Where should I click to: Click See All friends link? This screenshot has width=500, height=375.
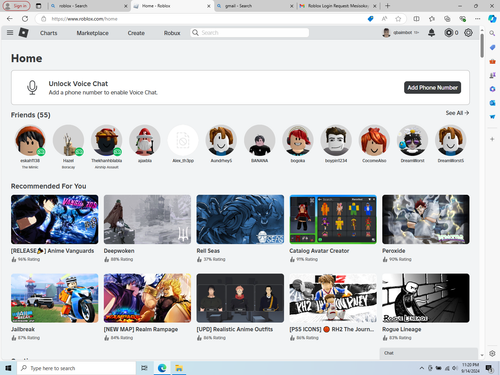click(x=457, y=113)
